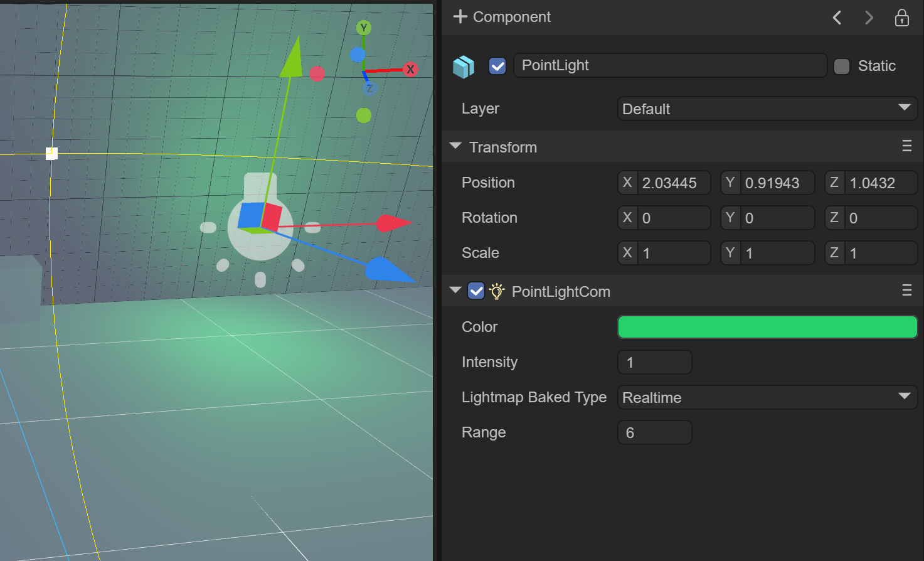The width and height of the screenshot is (924, 561).
Task: Click the blue cube node icon
Action: pos(464,67)
